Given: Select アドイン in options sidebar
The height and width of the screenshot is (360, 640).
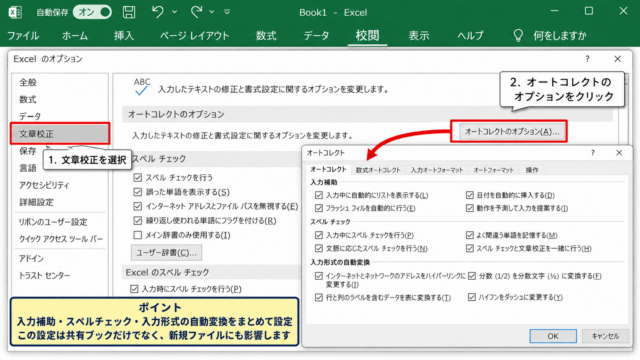Looking at the screenshot, I should point(31,259).
